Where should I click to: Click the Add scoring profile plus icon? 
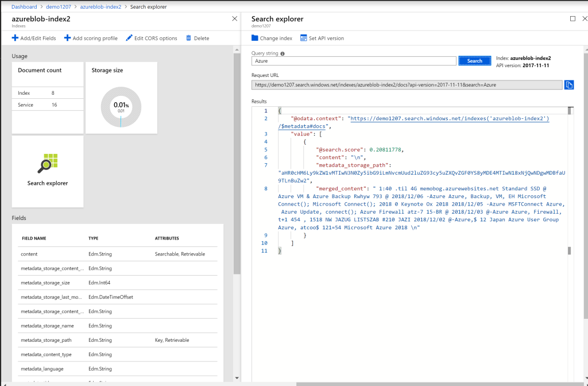coord(67,38)
